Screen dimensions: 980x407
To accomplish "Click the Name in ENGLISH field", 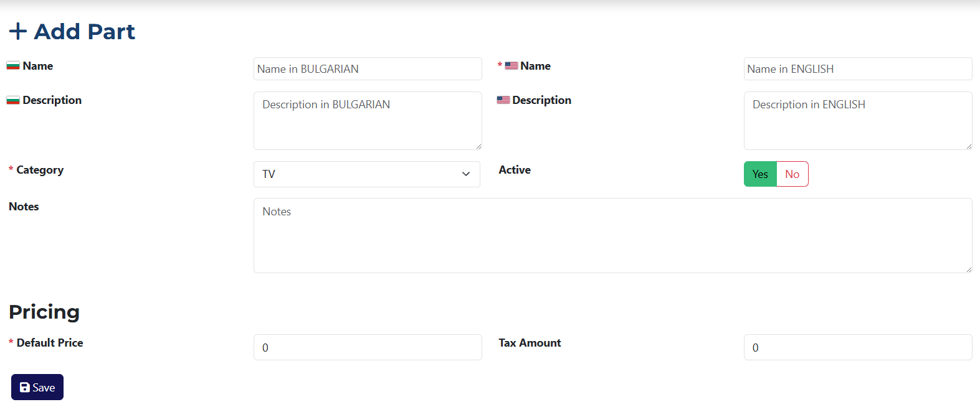I will coord(857,68).
